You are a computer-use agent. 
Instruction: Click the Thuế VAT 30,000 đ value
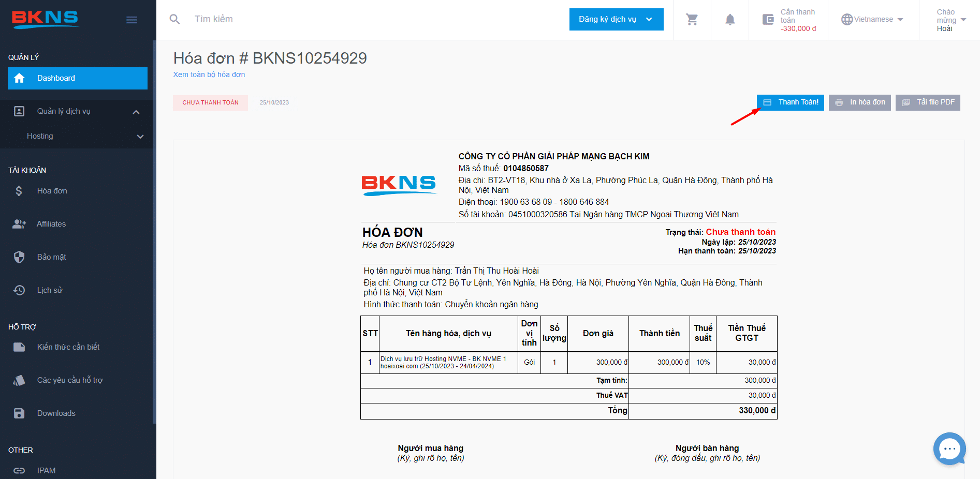(x=762, y=396)
